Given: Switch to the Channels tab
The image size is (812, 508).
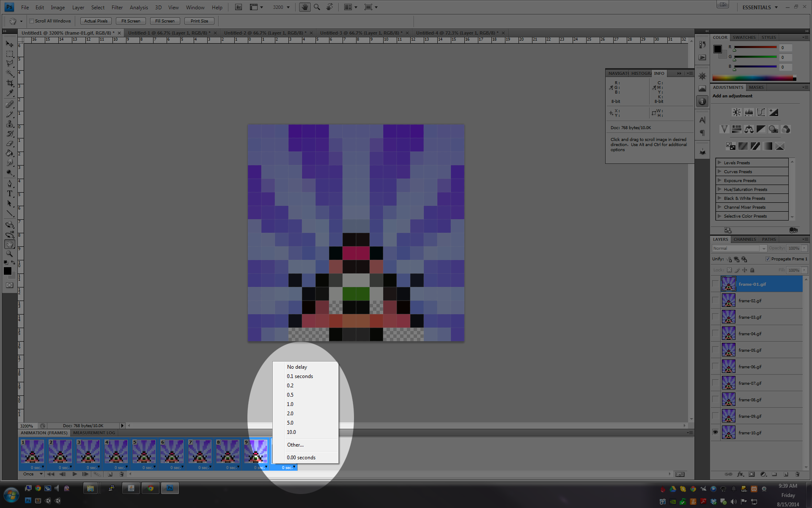Looking at the screenshot, I should coord(744,239).
